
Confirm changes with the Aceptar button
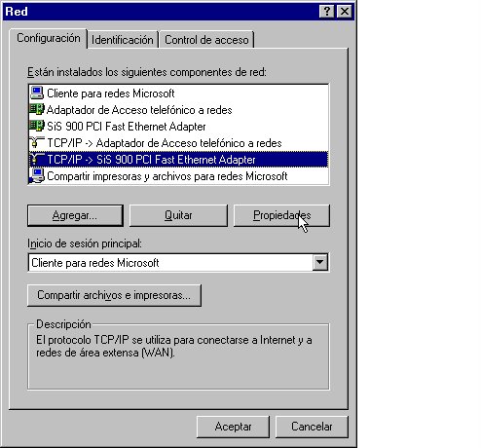pyautogui.click(x=233, y=427)
